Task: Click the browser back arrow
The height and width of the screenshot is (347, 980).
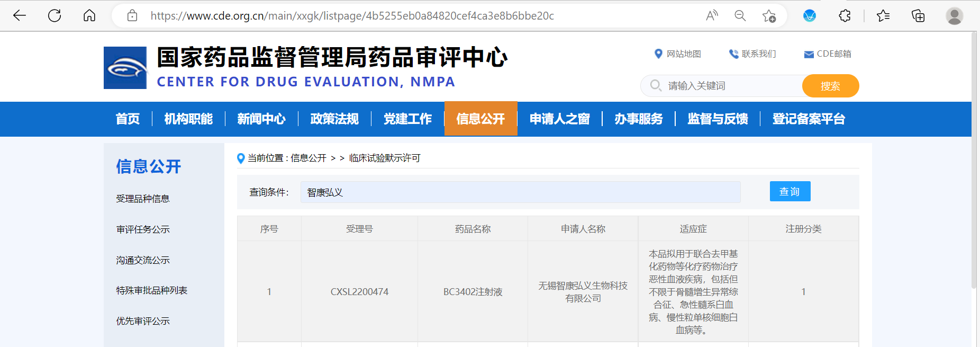Action: tap(20, 16)
